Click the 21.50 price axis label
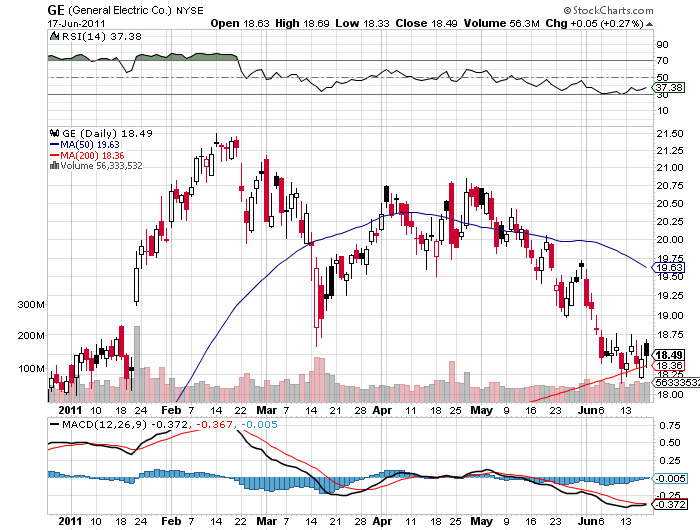Screen dimensions: 700x530 [670, 134]
